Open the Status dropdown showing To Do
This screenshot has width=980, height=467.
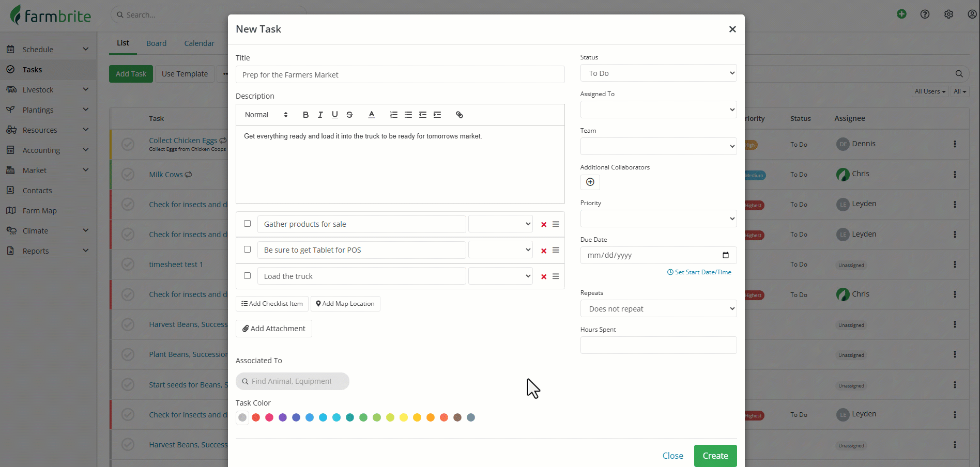658,73
